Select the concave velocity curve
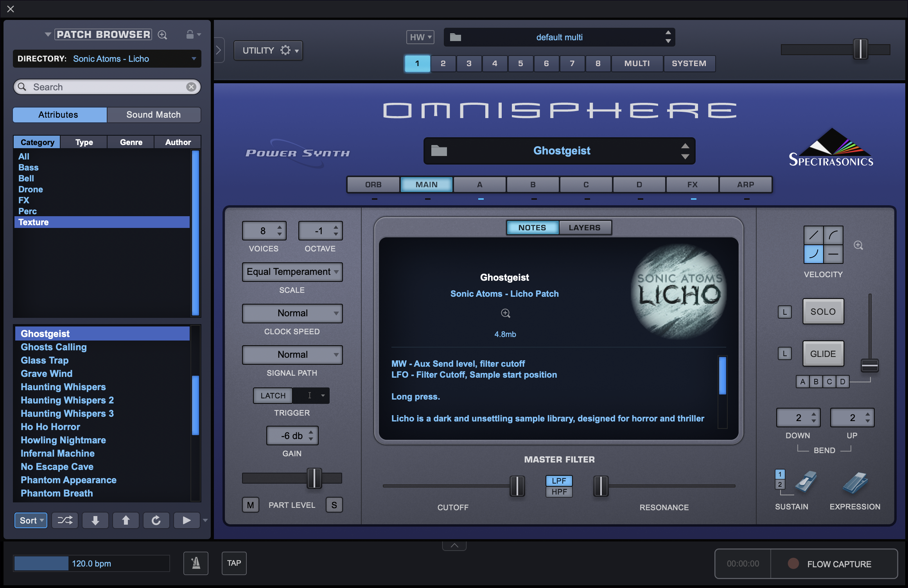Screen dimensions: 908x588 (814, 254)
